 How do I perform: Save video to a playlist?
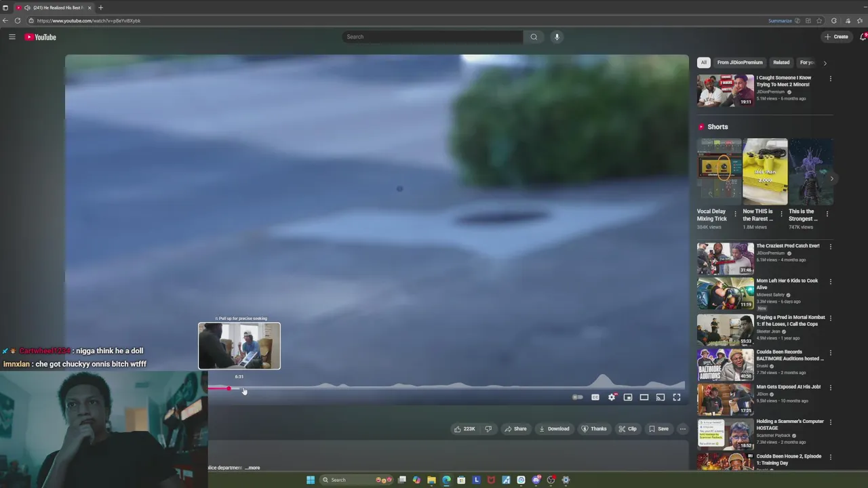click(658, 428)
